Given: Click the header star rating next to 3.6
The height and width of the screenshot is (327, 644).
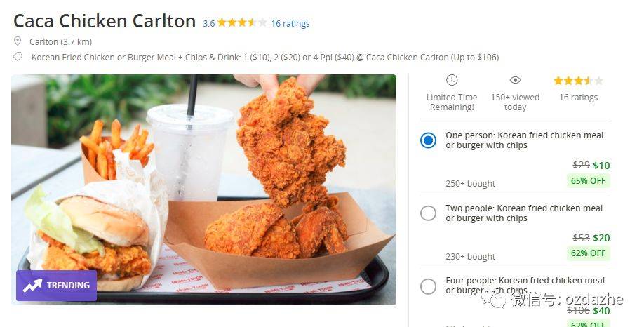Looking at the screenshot, I should point(242,22).
